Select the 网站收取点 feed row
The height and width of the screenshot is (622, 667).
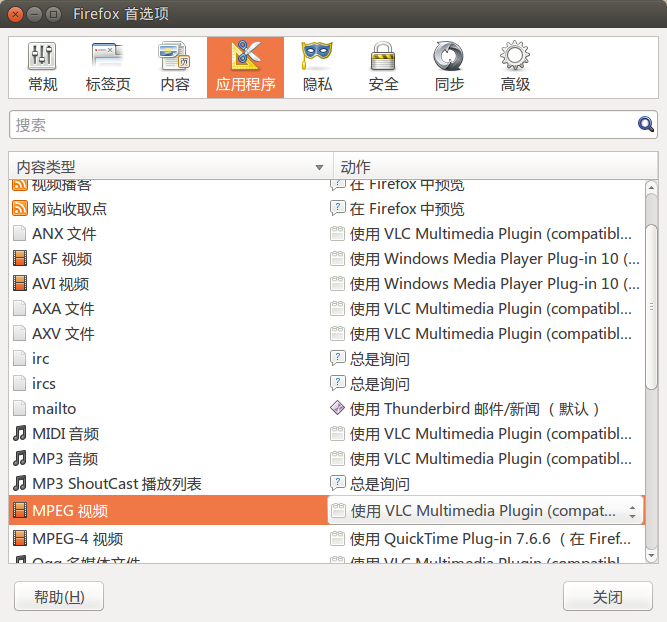pyautogui.click(x=327, y=209)
